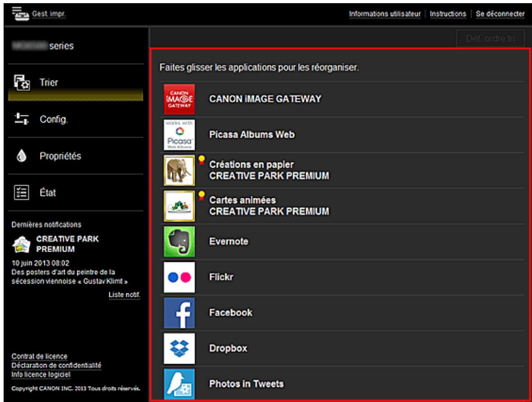Select the CANON iMAGE GATEWAY label
This screenshot has height=402, width=532.
pos(265,99)
